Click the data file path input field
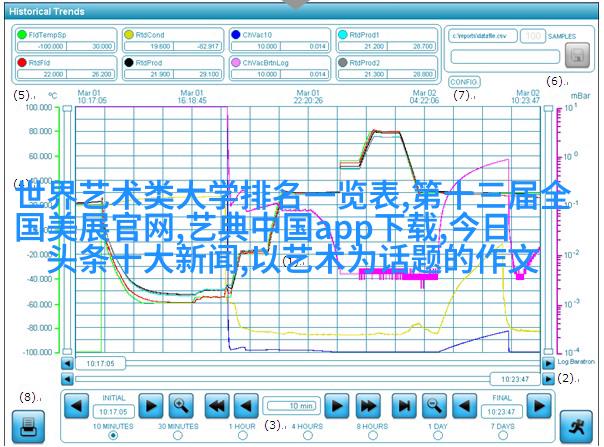This screenshot has height=447, width=604. 483,36
